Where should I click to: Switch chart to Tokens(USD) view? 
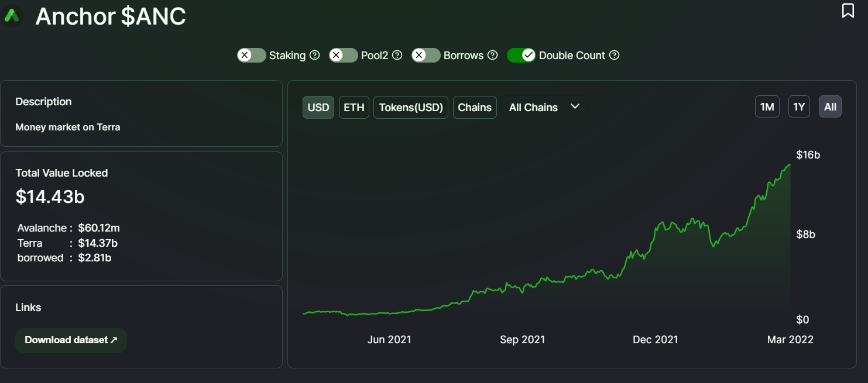pos(411,108)
